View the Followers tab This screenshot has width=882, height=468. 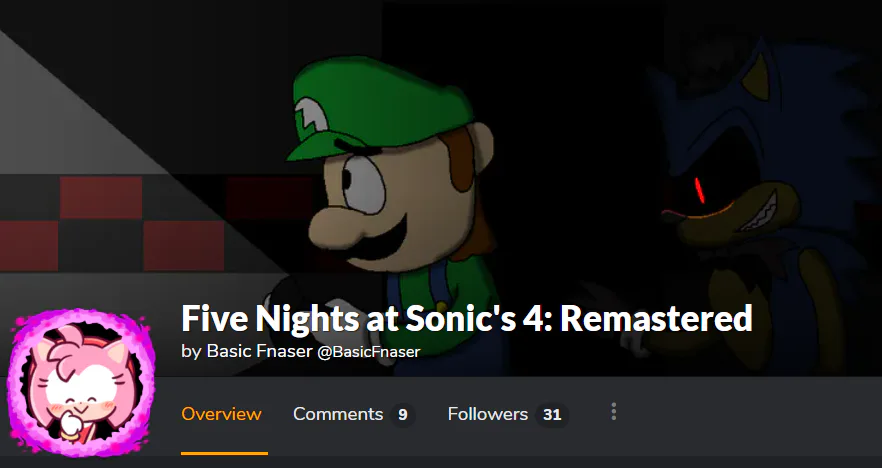click(x=488, y=414)
